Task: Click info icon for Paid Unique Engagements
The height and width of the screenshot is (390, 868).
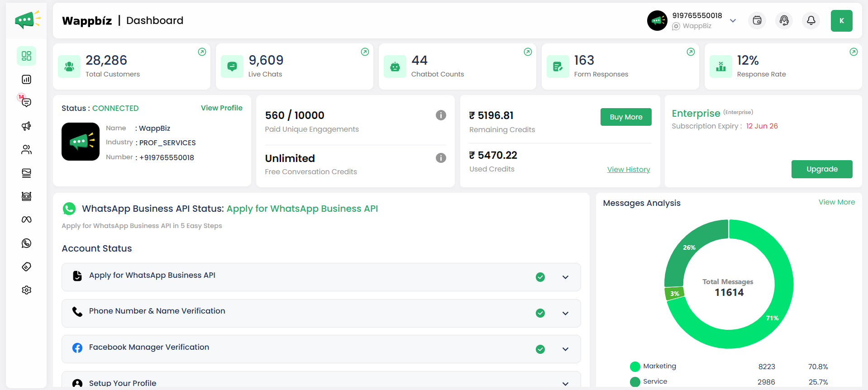Action: click(441, 115)
